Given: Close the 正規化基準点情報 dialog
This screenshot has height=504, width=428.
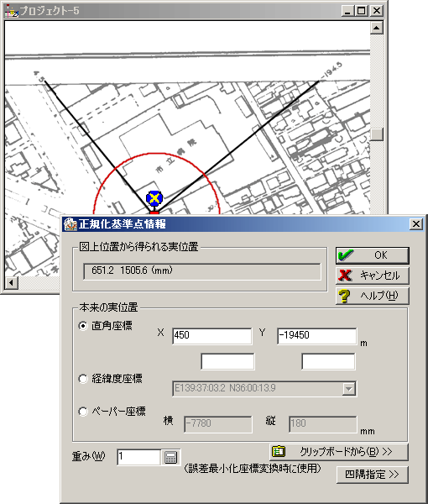Looking at the screenshot, I should click(x=415, y=223).
